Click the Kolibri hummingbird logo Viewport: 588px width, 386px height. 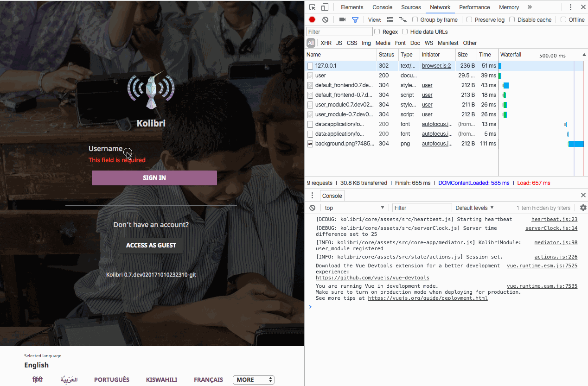click(x=151, y=90)
